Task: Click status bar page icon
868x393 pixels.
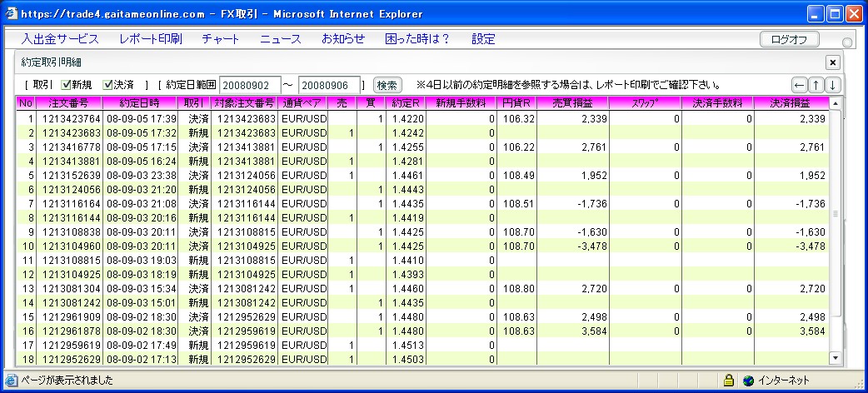Action: pos(11,381)
